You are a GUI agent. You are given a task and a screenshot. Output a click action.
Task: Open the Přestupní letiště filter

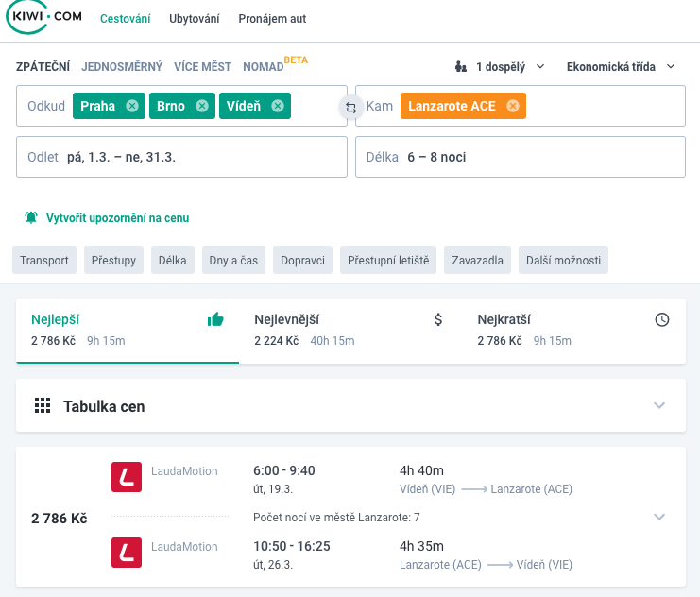coord(388,260)
